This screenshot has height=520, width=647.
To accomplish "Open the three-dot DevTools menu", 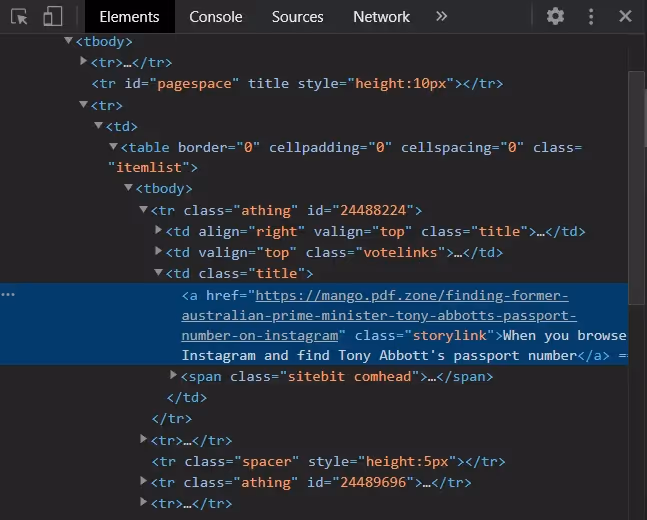I will coord(591,17).
